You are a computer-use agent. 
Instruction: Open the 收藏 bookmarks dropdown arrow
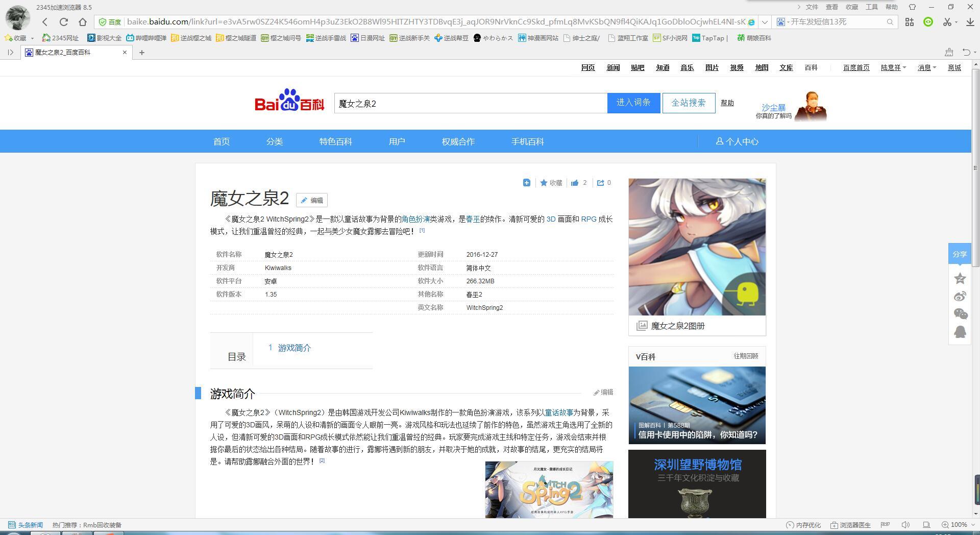coord(32,38)
